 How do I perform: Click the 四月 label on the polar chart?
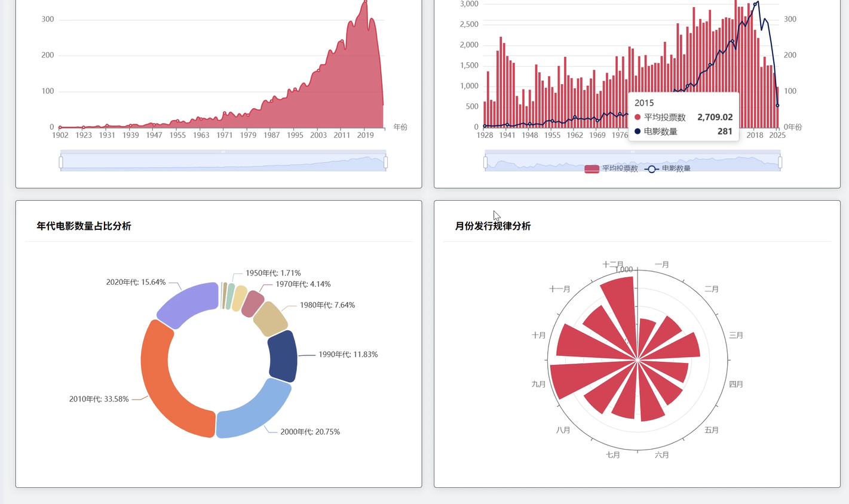click(x=736, y=385)
